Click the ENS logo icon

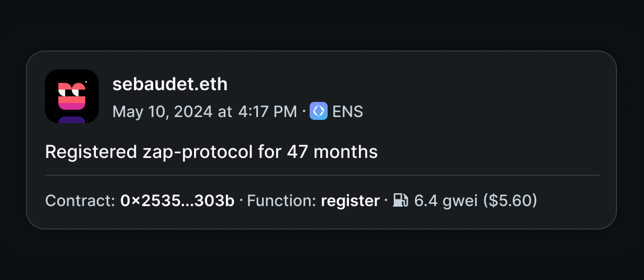coord(318,111)
